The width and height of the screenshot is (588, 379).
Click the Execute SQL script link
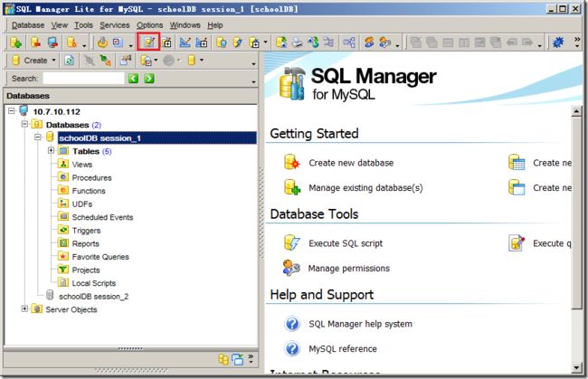(x=346, y=243)
